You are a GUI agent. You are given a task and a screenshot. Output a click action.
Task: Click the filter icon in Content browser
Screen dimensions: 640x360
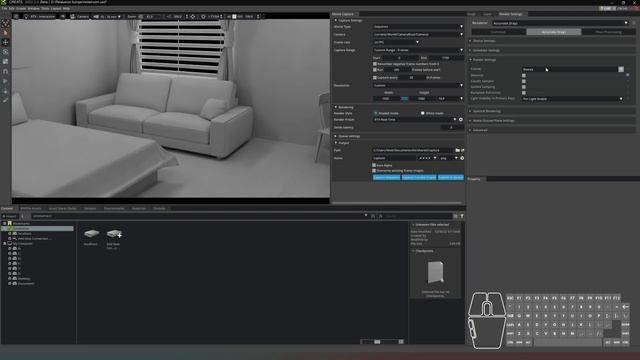(462, 216)
